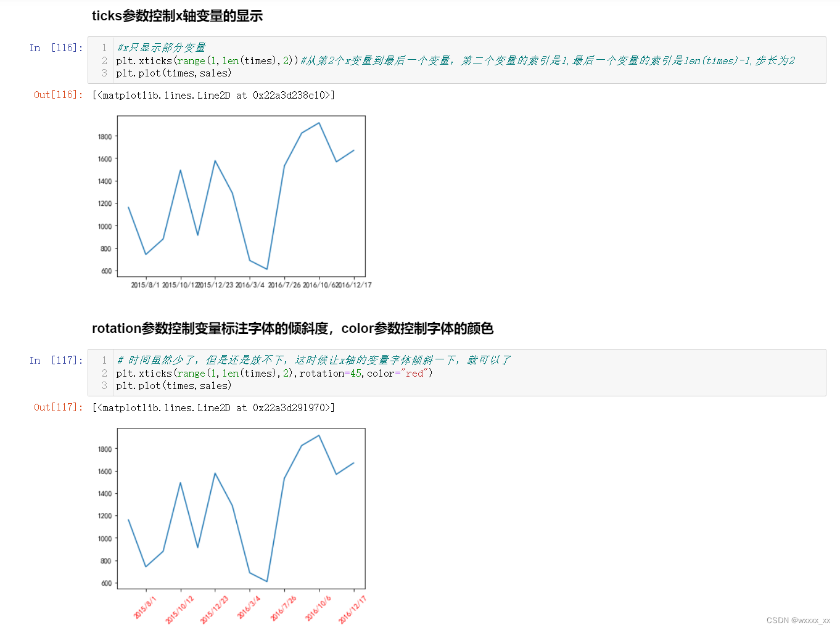Click the plt.plot(times,sales) line in cell 117
The height and width of the screenshot is (630, 840).
point(173,385)
